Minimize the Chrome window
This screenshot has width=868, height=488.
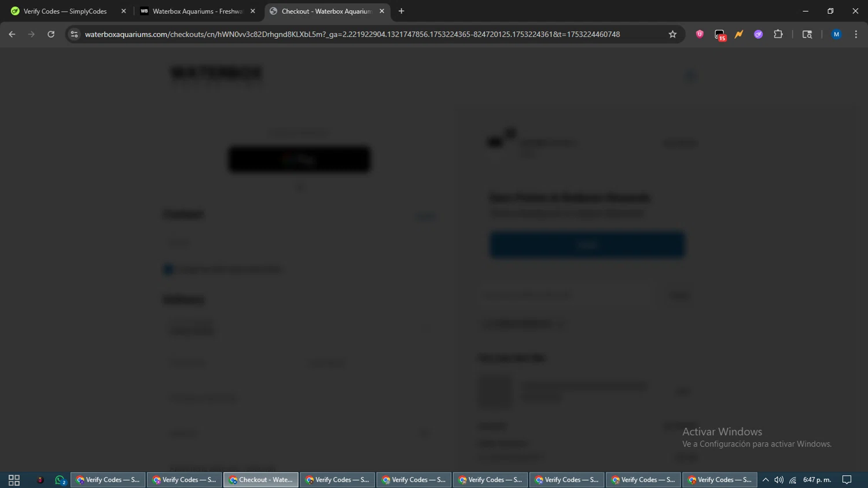806,11
